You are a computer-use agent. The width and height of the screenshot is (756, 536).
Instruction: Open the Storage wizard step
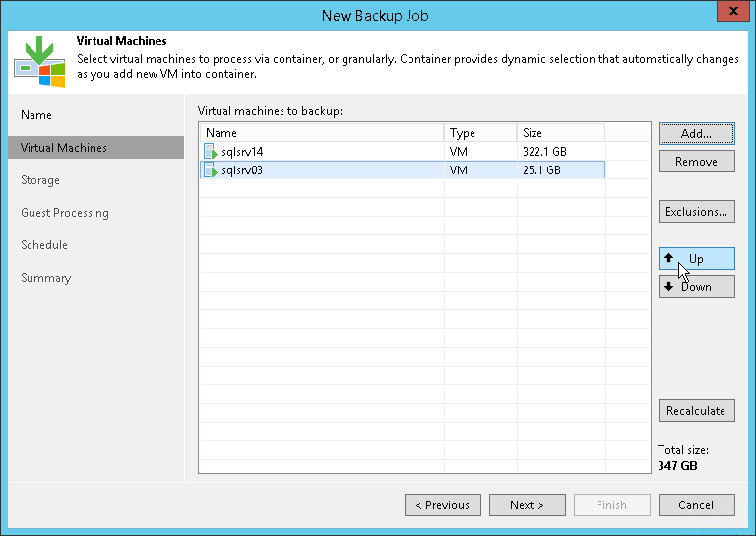(x=40, y=180)
